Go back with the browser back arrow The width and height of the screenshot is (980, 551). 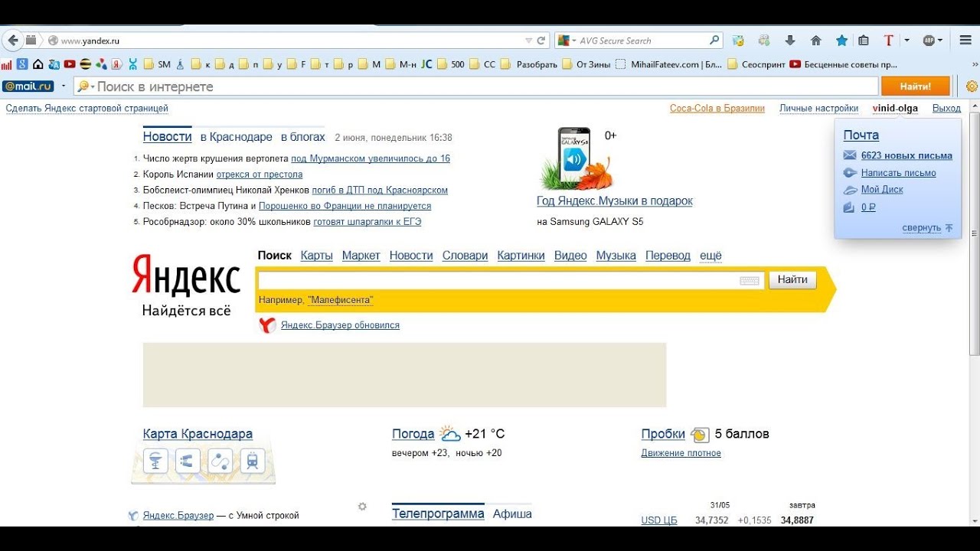(x=12, y=41)
